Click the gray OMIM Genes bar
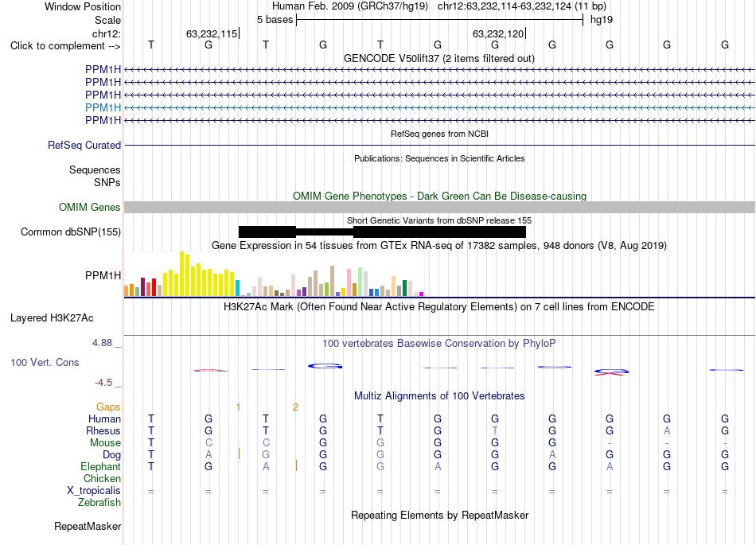Viewport: 756px width, 545px height. tap(439, 207)
